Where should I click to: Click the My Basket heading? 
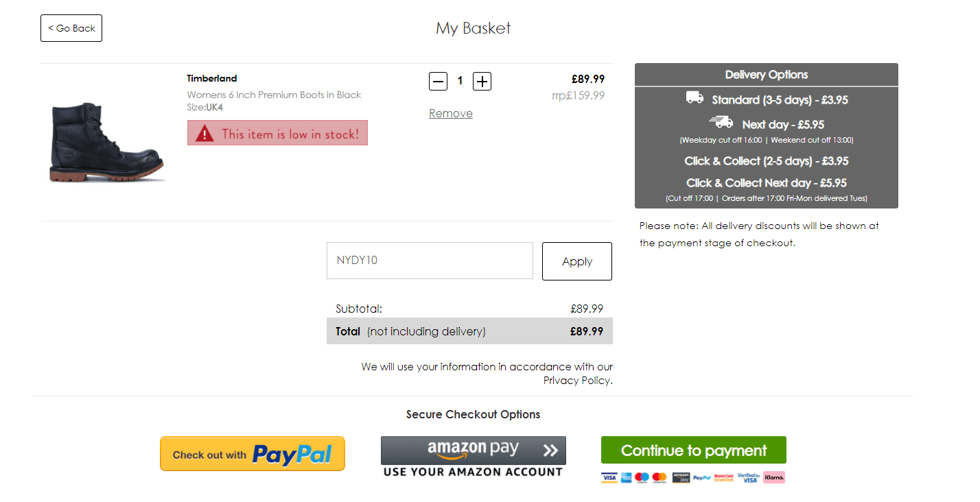(x=474, y=28)
